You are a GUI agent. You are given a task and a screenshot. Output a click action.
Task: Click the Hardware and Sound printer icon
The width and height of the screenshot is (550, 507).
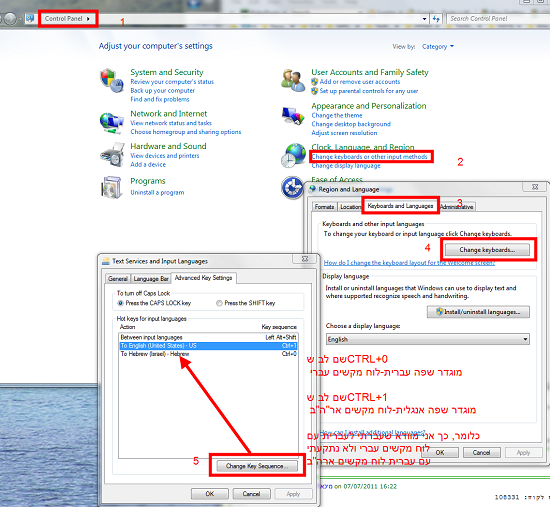[113, 155]
